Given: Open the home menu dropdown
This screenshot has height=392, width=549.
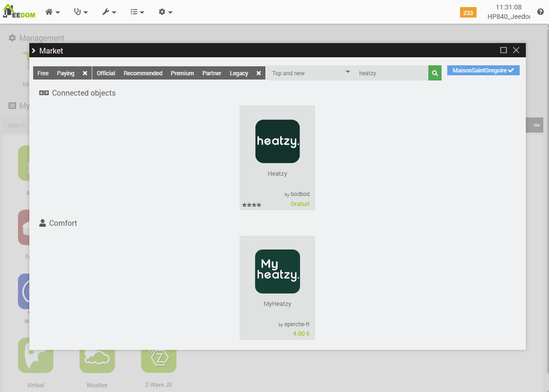Looking at the screenshot, I should click(x=53, y=12).
